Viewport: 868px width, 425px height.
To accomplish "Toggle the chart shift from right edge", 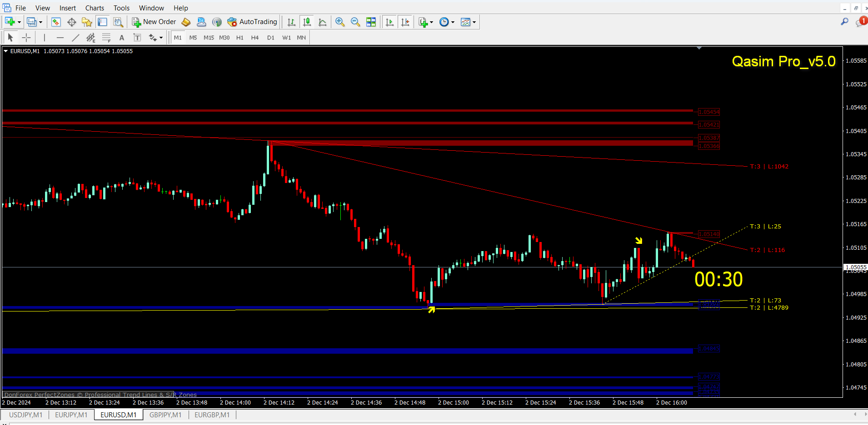I will coord(405,22).
